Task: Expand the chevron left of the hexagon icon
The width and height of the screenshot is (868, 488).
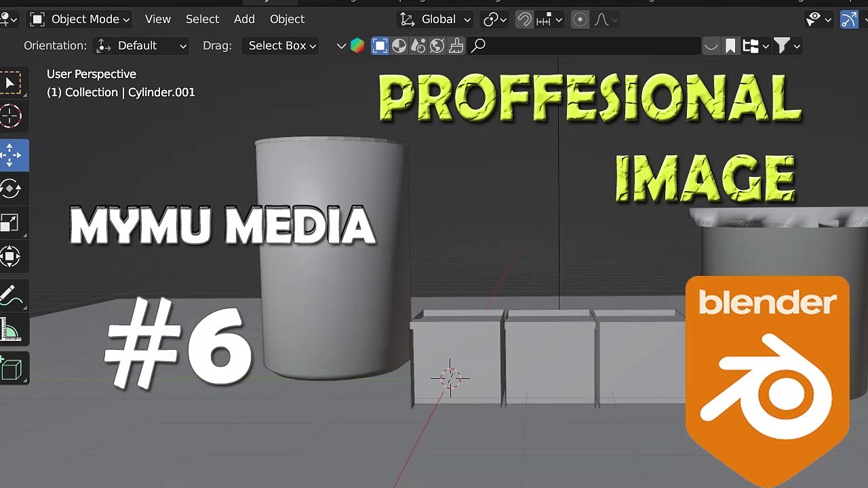Action: pos(341,45)
